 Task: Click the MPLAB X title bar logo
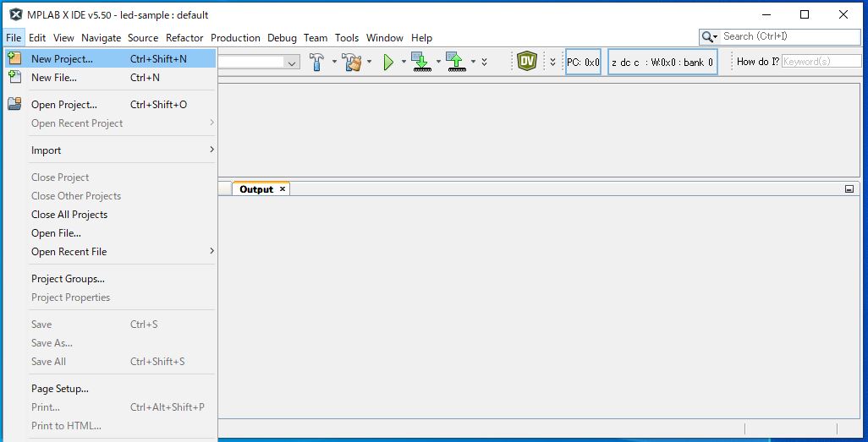tap(17, 15)
